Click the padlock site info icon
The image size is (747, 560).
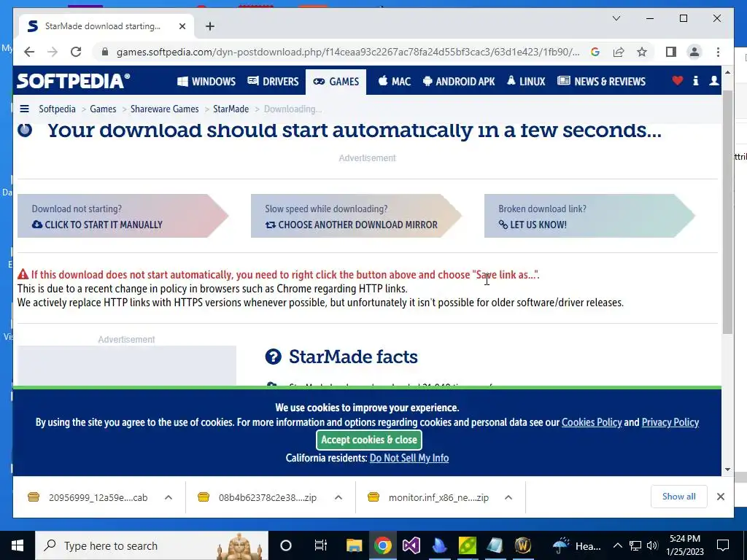(x=105, y=52)
